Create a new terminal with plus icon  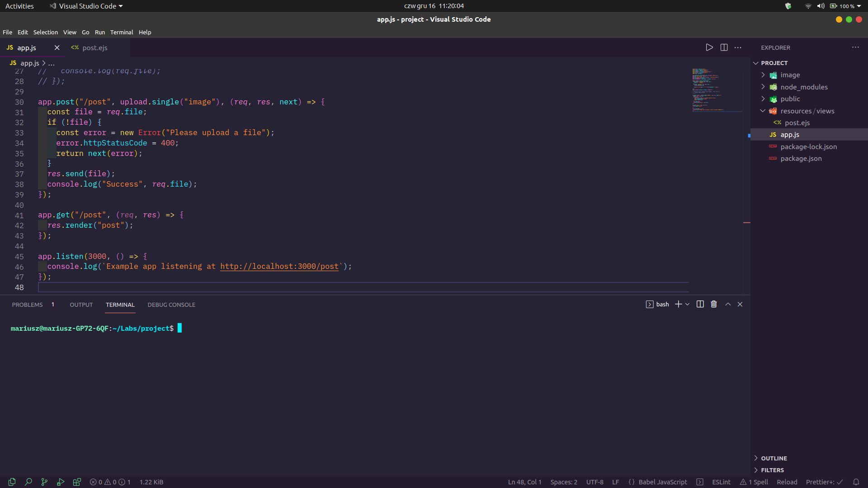coord(678,305)
